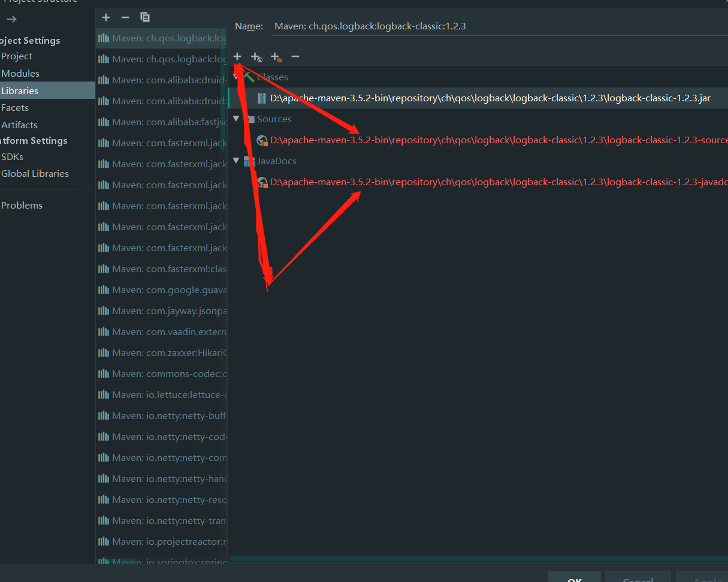The height and width of the screenshot is (582, 728).
Task: Switch to the Problems section
Action: (22, 205)
